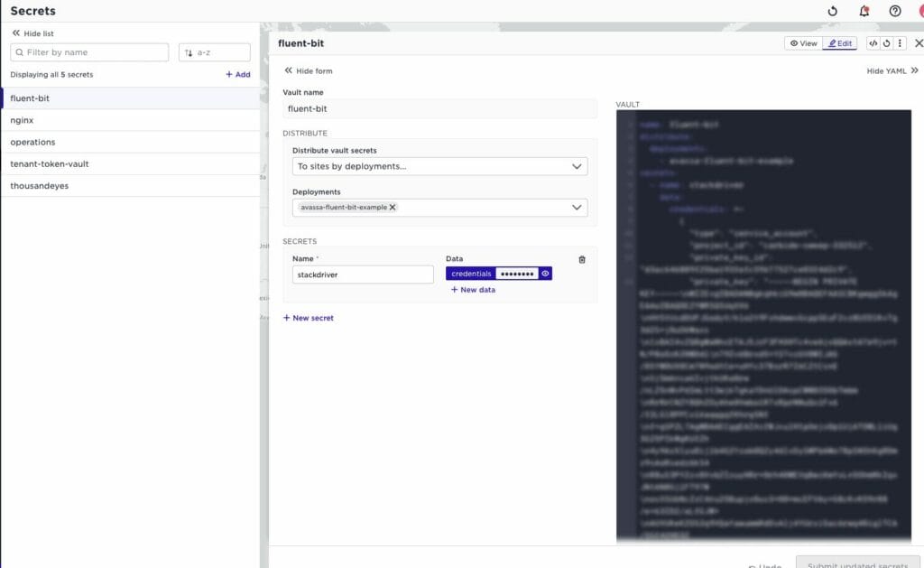
Task: Select tenant-token-vault in the secrets list
Action: coord(50,164)
